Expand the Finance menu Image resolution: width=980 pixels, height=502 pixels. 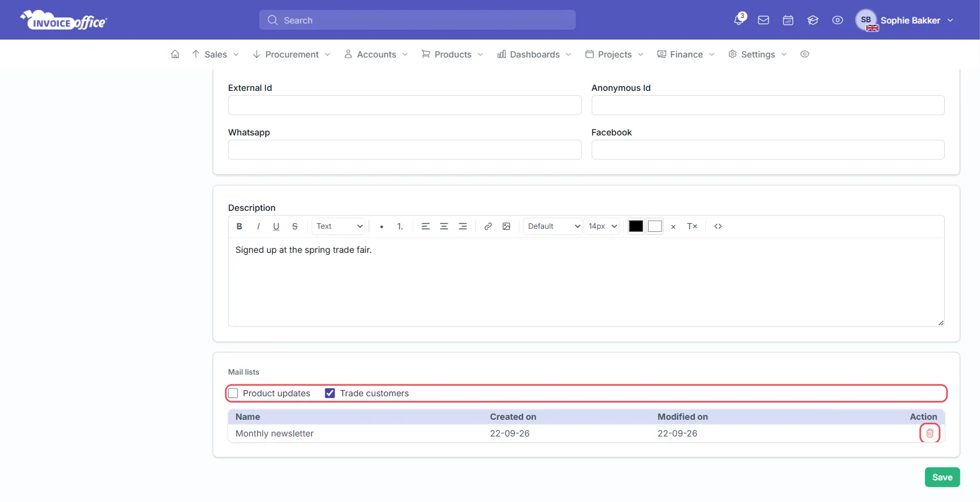(686, 54)
